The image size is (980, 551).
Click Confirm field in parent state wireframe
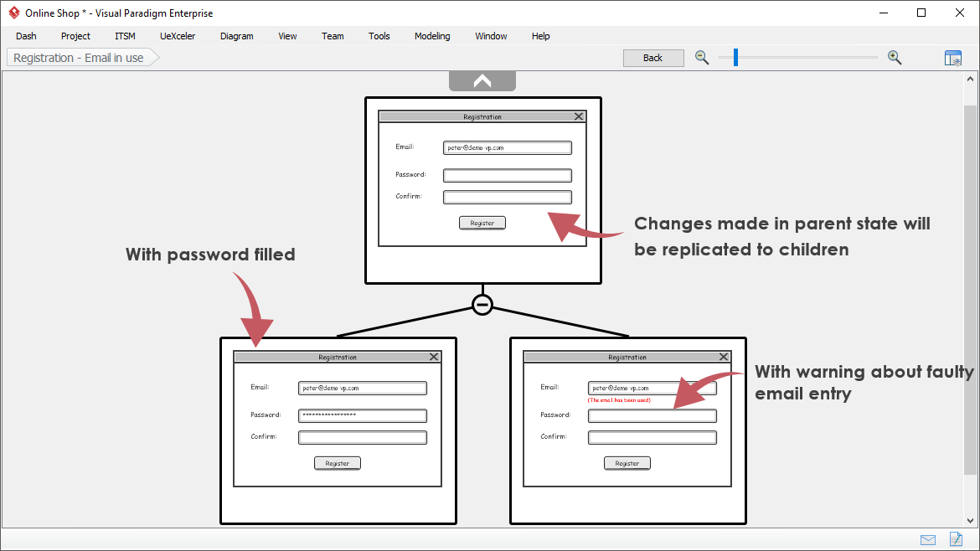pos(508,198)
